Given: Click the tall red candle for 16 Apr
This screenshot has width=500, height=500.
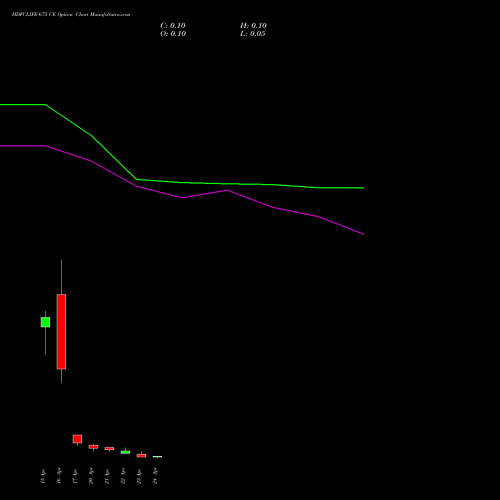Looking at the screenshot, I should pos(61,332).
